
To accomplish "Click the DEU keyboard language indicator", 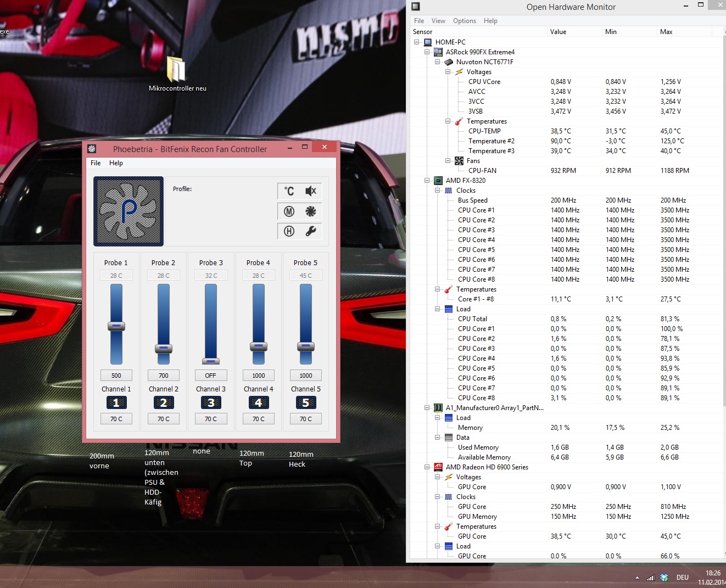I will point(683,578).
